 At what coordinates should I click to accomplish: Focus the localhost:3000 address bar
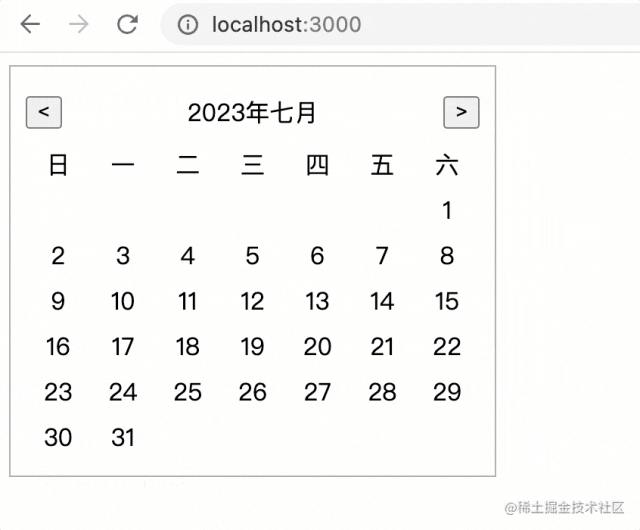[x=400, y=24]
